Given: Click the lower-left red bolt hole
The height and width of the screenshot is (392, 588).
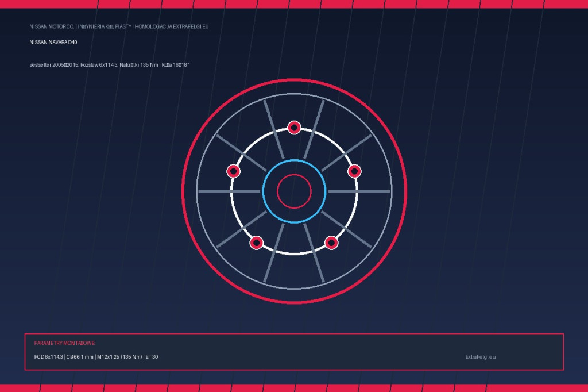Looking at the screenshot, I should [x=257, y=243].
